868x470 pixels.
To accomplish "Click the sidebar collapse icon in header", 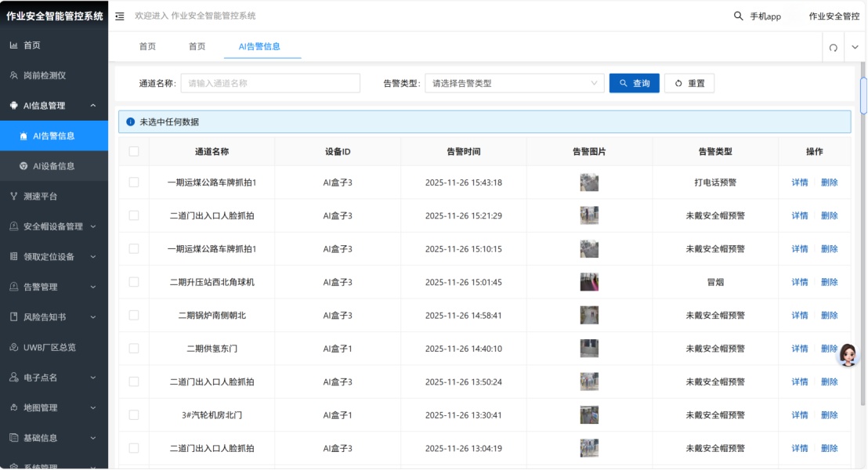I will click(x=120, y=16).
